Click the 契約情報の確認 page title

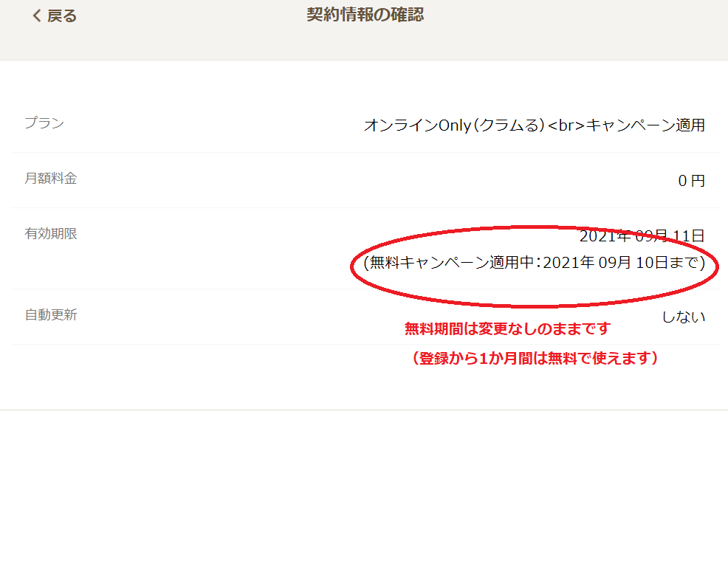point(365,15)
